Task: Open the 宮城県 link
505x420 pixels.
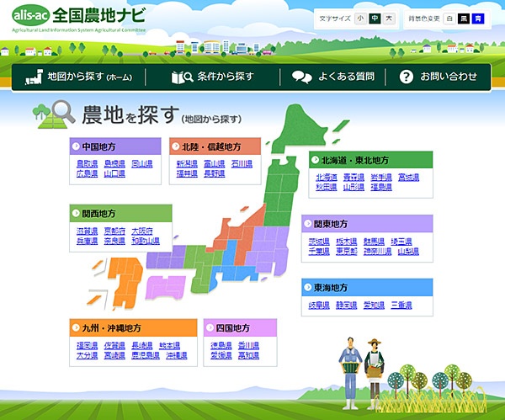Action: pos(408,177)
